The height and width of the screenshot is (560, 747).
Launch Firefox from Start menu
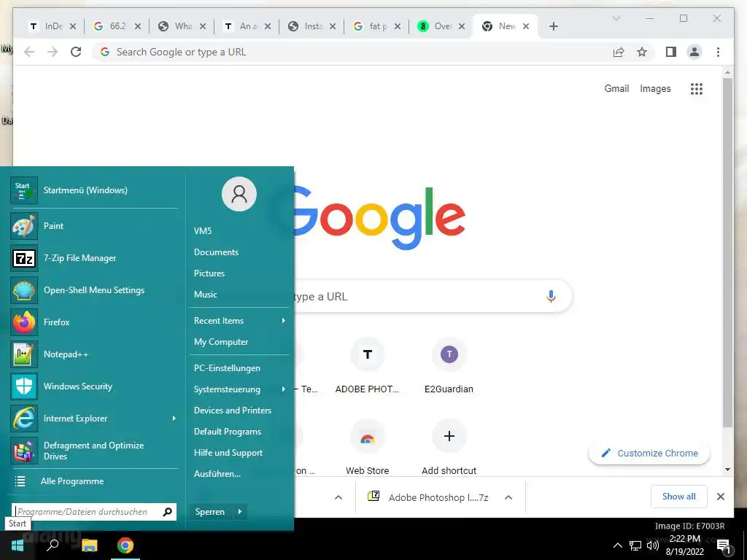point(94,322)
